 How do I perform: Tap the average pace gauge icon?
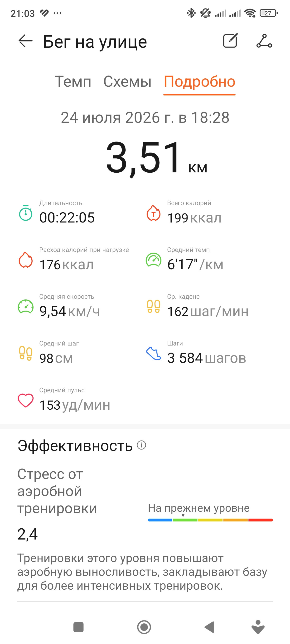[x=153, y=260]
